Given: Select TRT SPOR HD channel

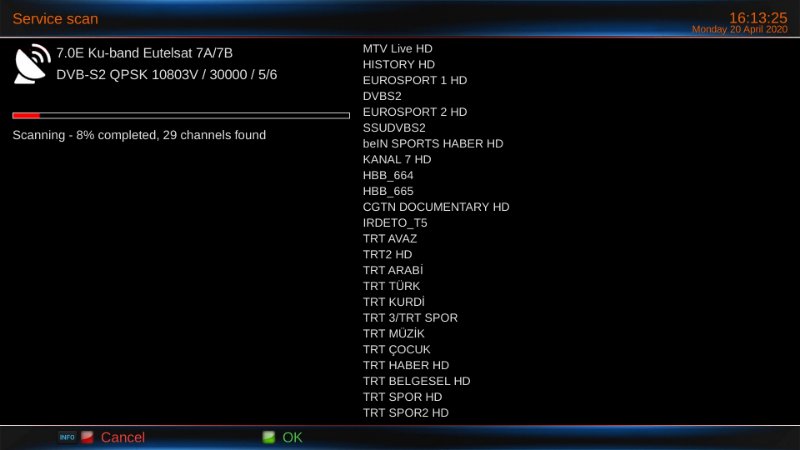Looking at the screenshot, I should point(403,396).
